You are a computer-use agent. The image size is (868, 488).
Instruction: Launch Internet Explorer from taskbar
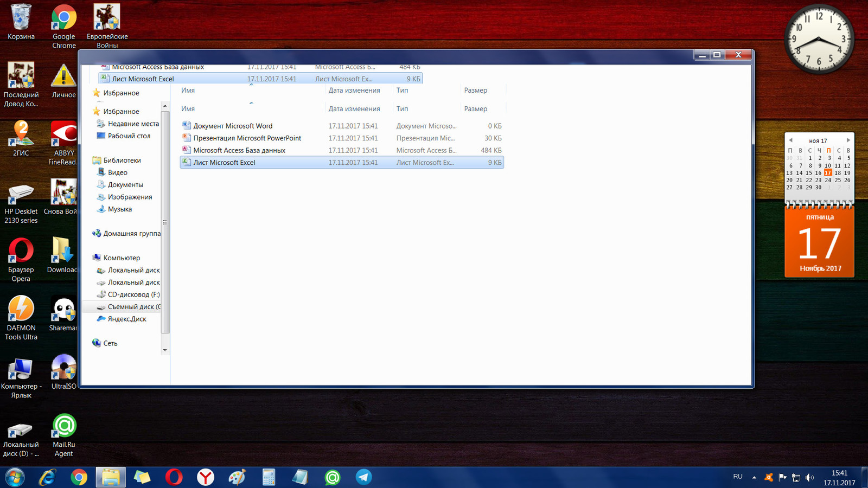point(48,477)
